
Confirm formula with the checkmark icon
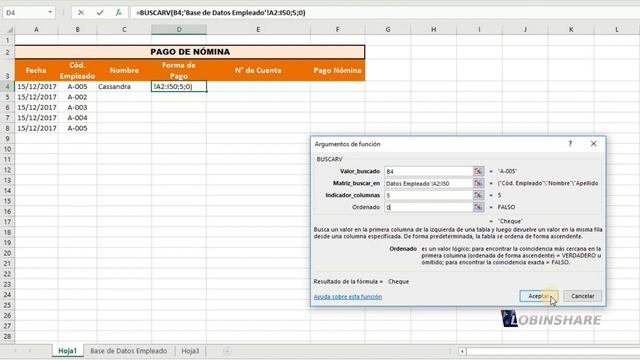click(x=100, y=13)
